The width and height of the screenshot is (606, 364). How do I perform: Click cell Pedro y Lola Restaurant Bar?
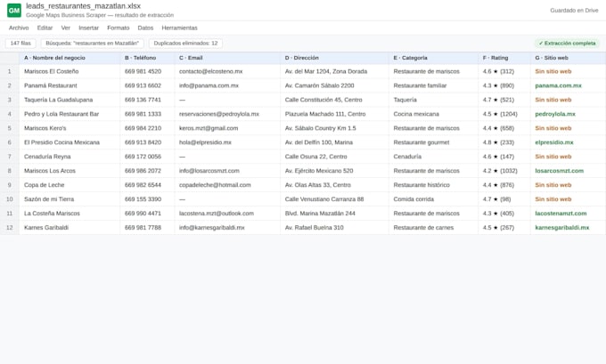click(x=70, y=114)
